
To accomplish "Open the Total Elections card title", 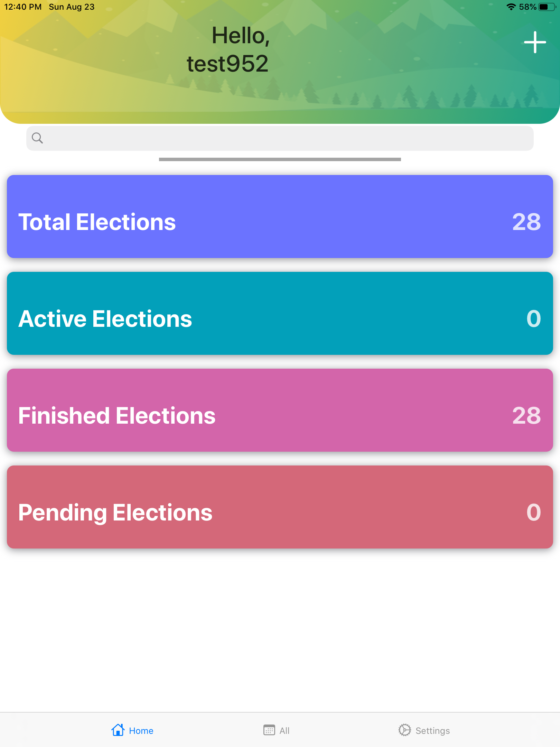I will [x=97, y=222].
